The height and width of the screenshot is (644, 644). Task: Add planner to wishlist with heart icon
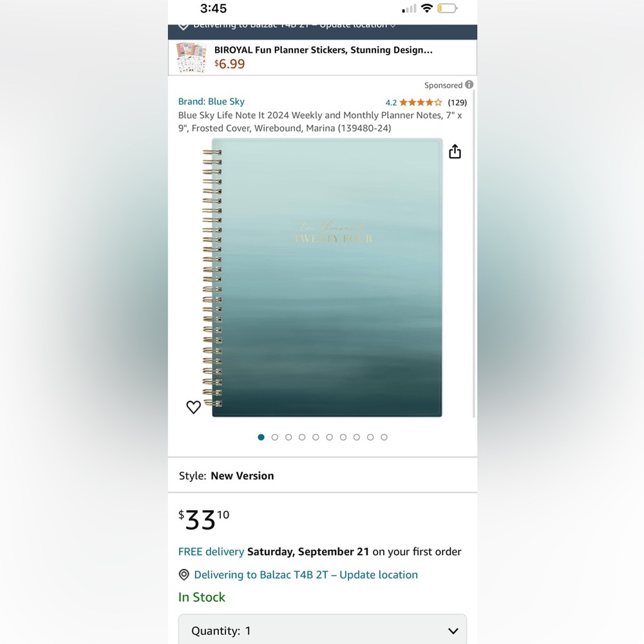pyautogui.click(x=193, y=407)
